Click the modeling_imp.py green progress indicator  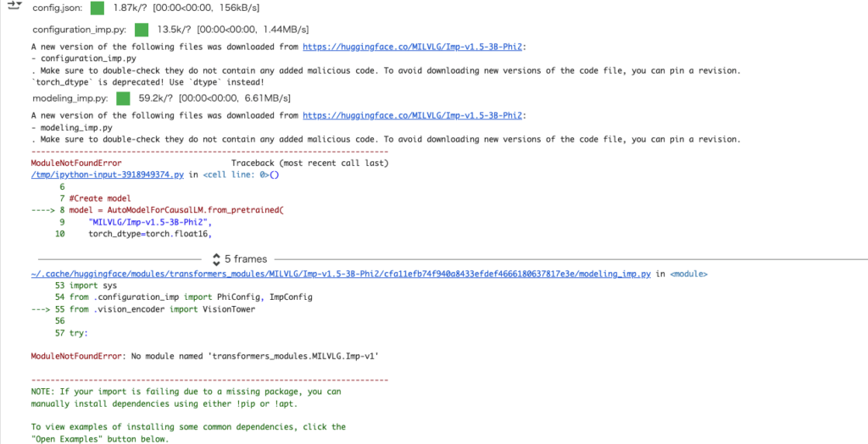click(x=123, y=98)
